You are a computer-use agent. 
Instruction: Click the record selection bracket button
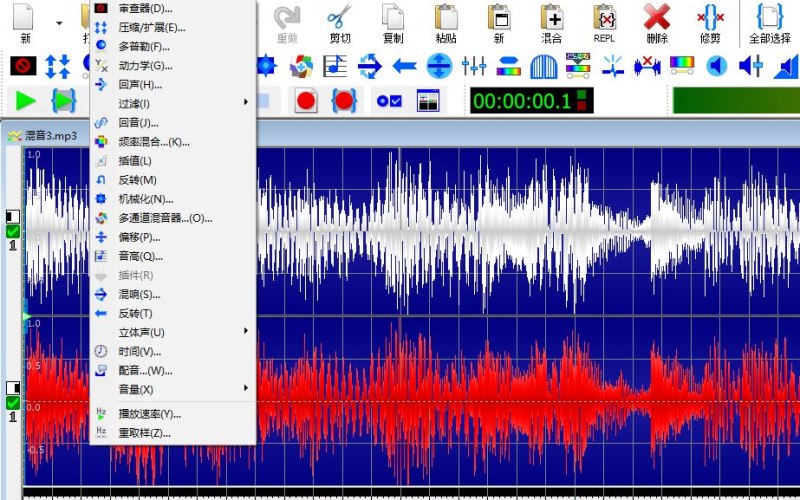click(x=344, y=101)
